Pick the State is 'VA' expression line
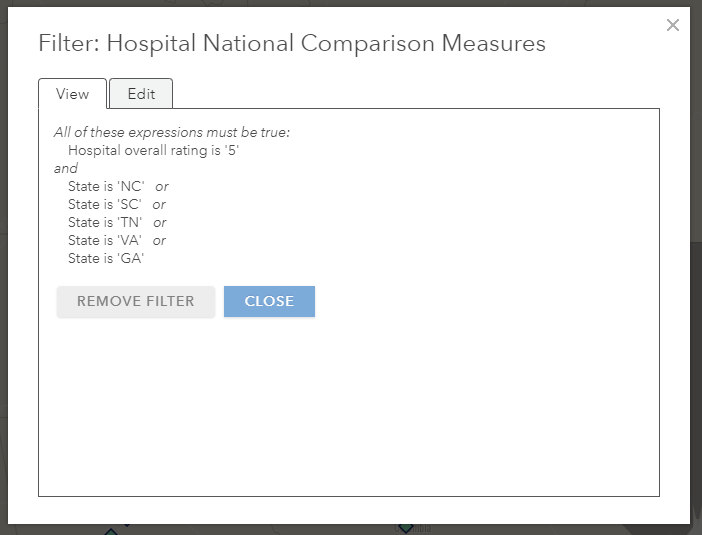Image resolution: width=702 pixels, height=535 pixels. 105,240
